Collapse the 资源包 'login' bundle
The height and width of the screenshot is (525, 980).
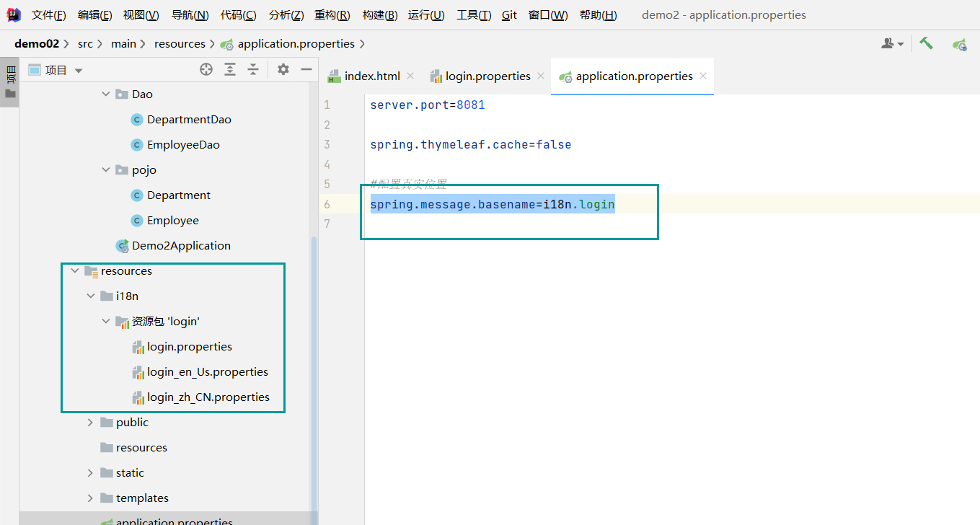coord(106,322)
